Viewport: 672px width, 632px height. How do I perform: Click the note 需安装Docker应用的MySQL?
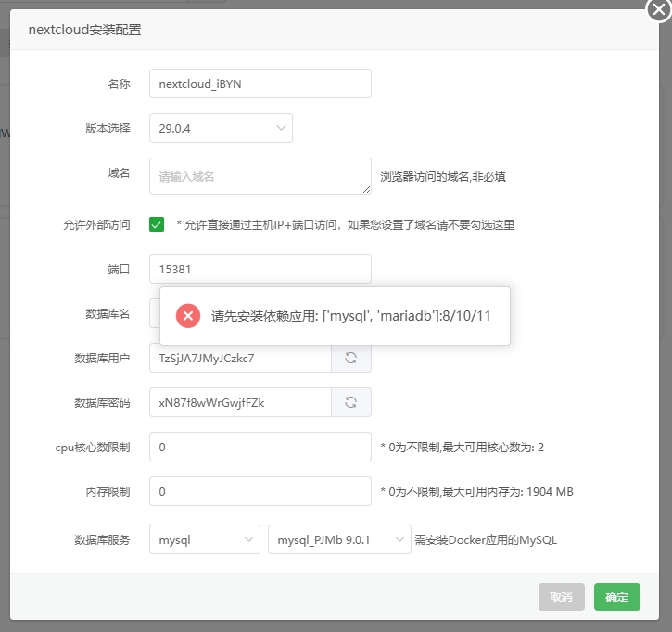pyautogui.click(x=486, y=540)
